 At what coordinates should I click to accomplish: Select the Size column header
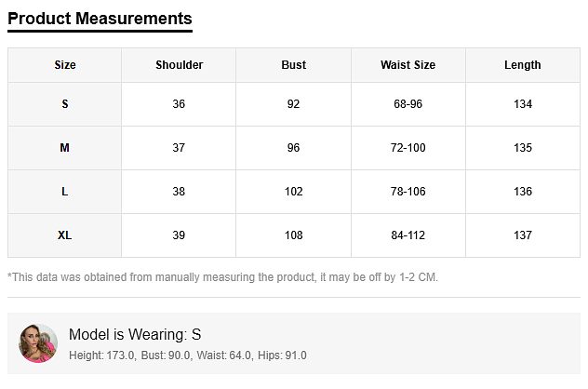pos(65,65)
